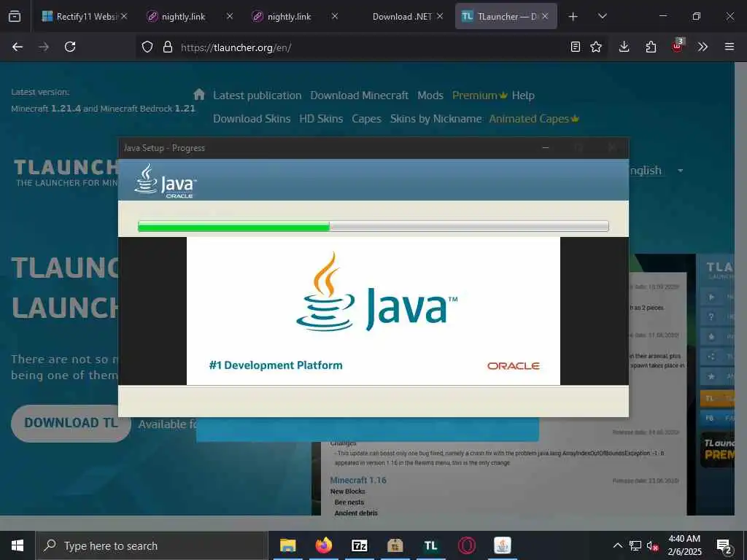Open Firefox from the taskbar
The image size is (747, 560).
coord(324,545)
